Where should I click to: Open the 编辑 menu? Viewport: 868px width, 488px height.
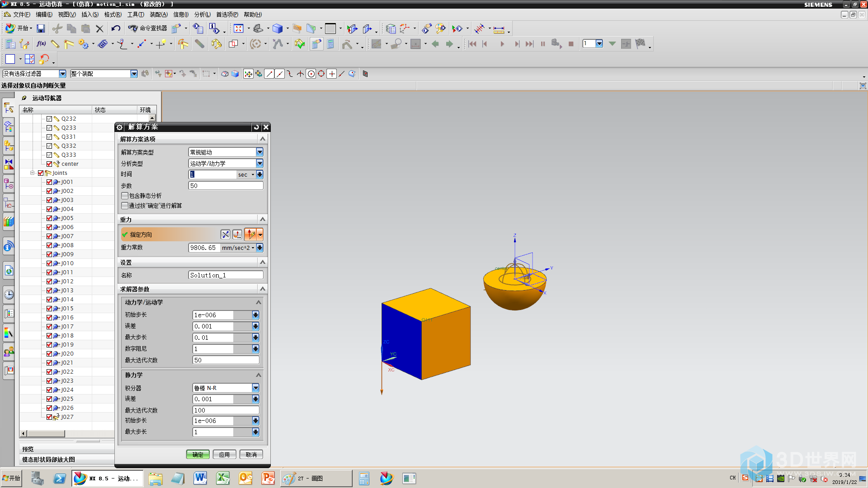tap(44, 14)
